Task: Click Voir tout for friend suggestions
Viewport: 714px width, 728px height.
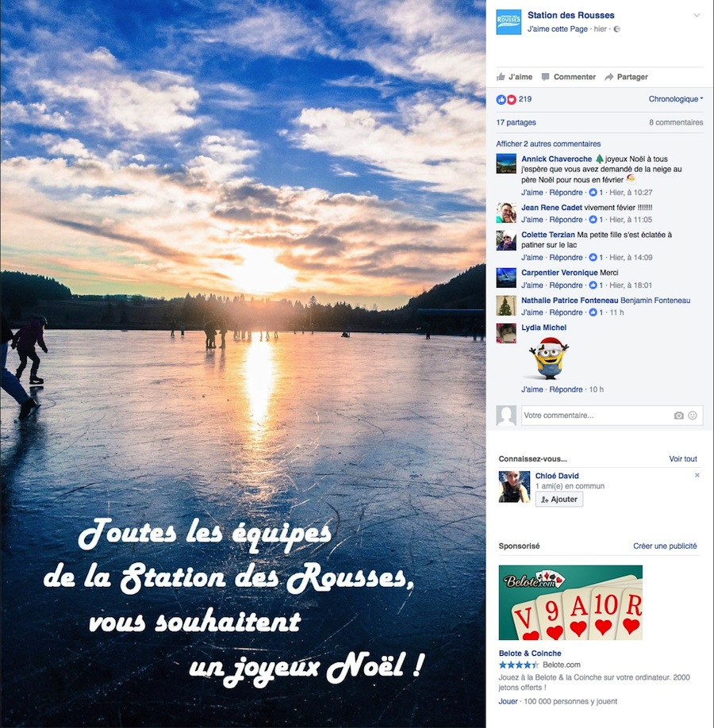Action: click(683, 458)
